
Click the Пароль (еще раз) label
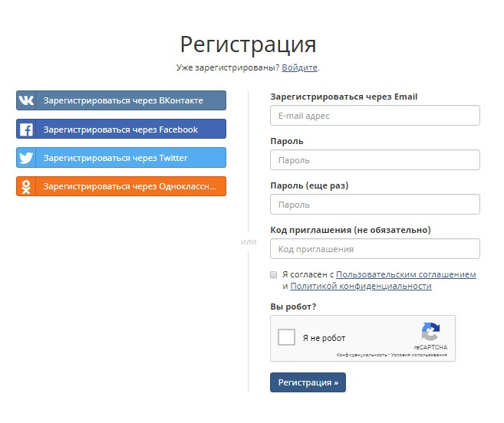point(310,185)
